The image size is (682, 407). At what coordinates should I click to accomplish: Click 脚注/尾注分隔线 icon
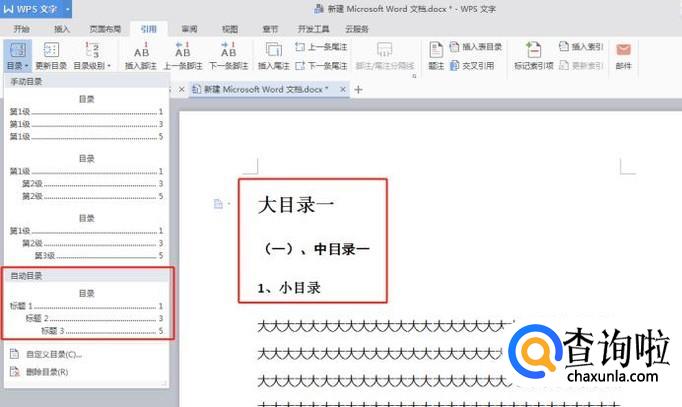click(384, 50)
